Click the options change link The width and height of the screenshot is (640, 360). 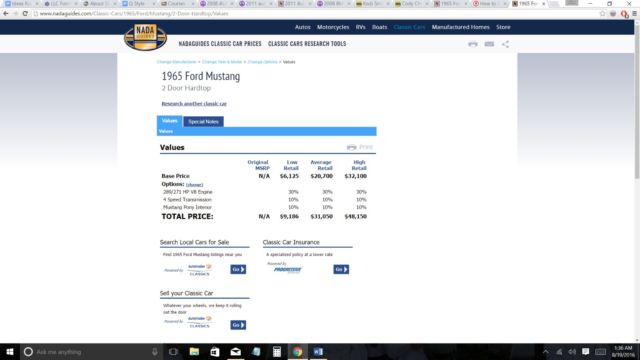[x=194, y=185]
